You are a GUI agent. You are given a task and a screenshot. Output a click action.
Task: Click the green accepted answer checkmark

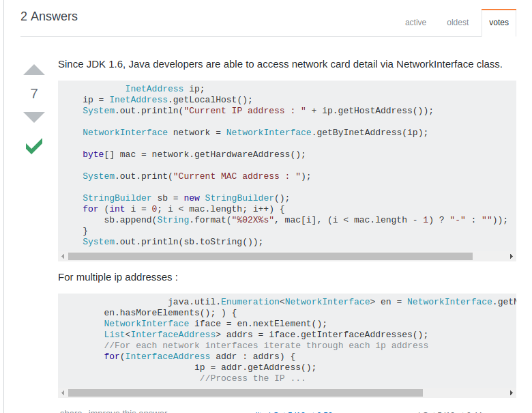[34, 146]
